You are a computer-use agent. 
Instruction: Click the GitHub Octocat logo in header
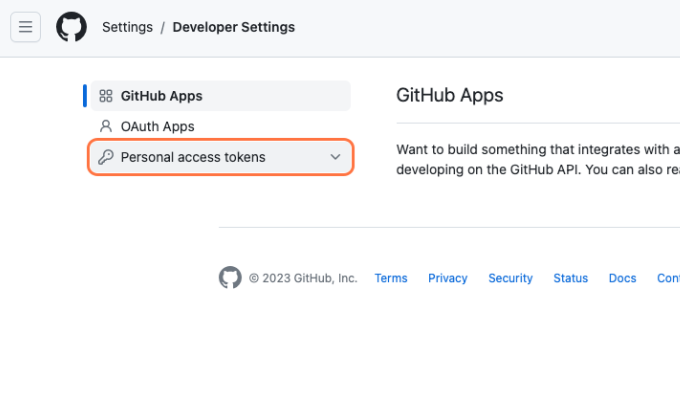[x=72, y=27]
